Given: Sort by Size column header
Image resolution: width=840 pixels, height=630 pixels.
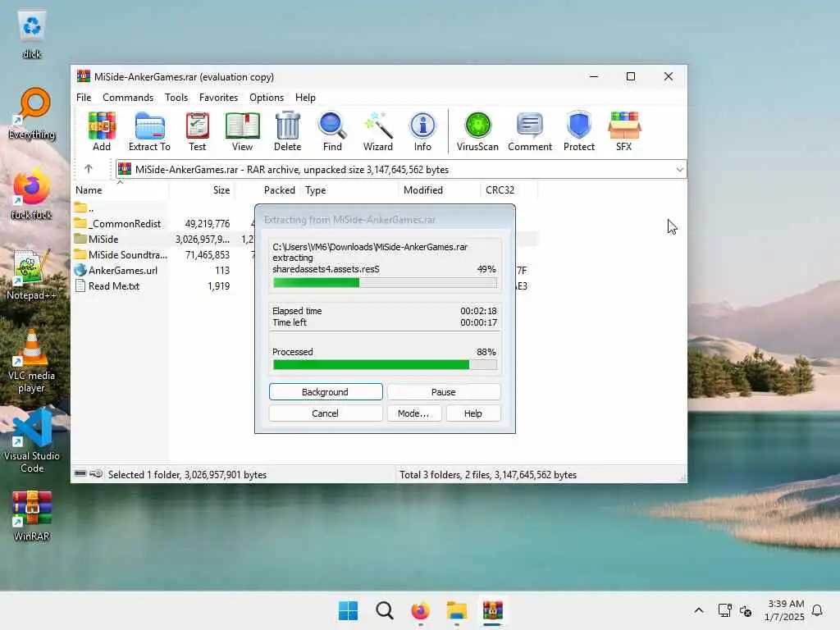Looking at the screenshot, I should (x=202, y=190).
